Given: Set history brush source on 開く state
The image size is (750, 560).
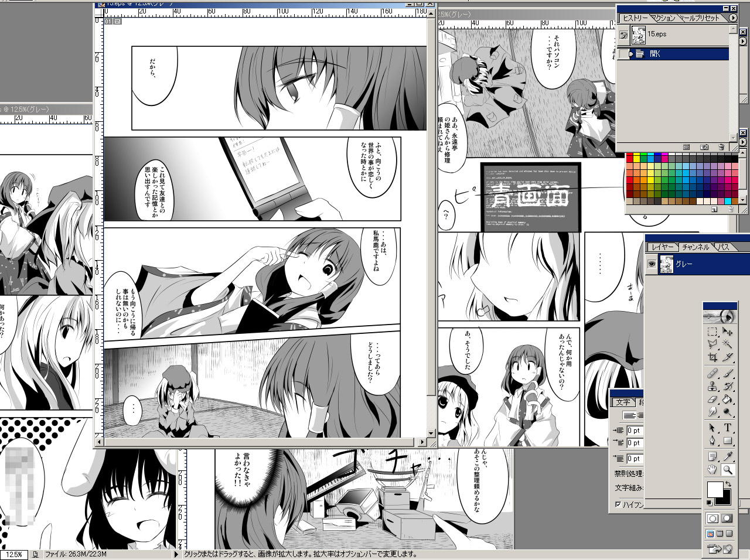Looking at the screenshot, I should (x=623, y=54).
